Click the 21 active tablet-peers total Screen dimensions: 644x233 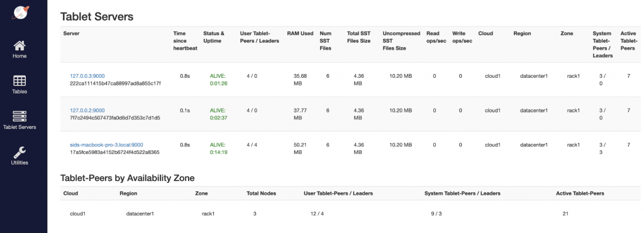pos(565,214)
